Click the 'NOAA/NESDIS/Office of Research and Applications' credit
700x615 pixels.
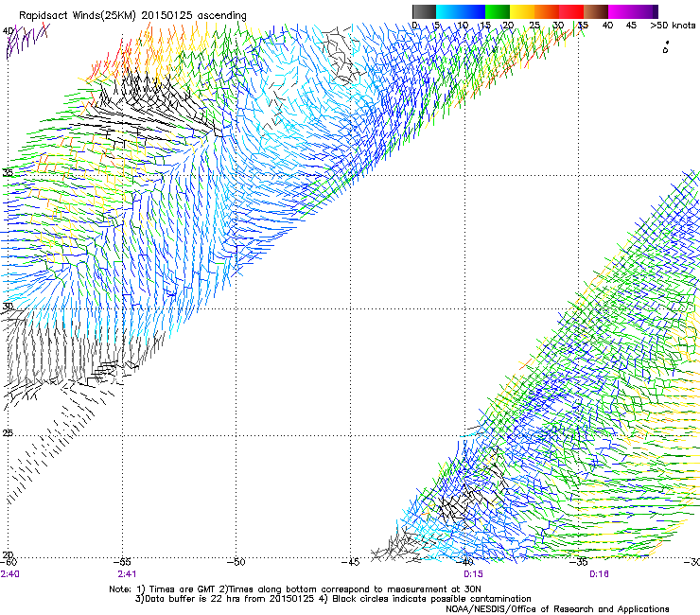[x=557, y=609]
